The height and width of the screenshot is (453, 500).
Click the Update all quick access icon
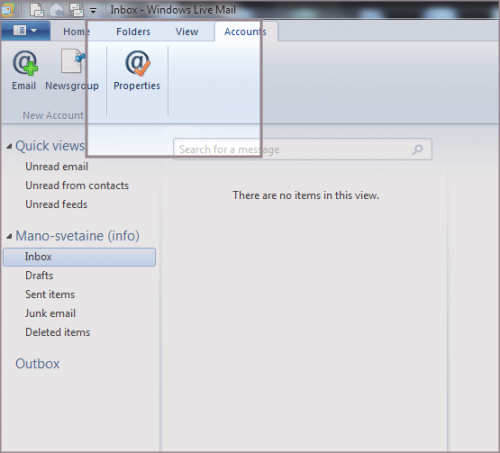[77, 10]
